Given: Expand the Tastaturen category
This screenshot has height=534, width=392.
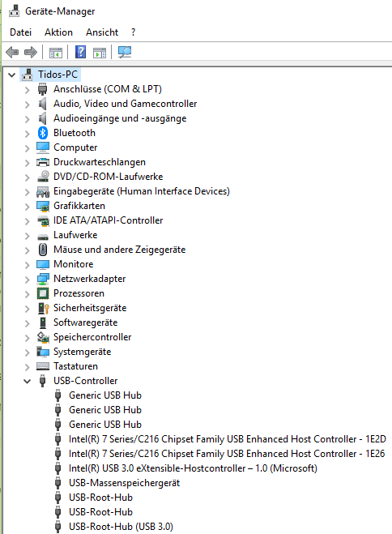Looking at the screenshot, I should click(28, 367).
